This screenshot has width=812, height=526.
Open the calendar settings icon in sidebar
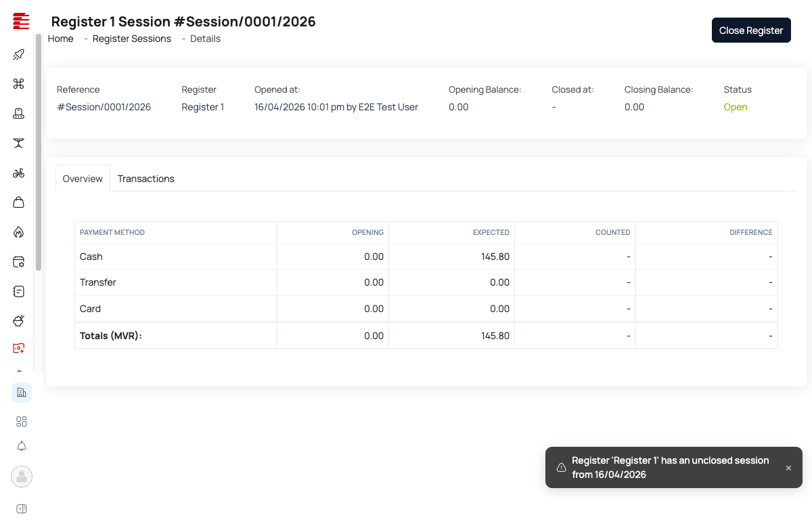coord(19,262)
